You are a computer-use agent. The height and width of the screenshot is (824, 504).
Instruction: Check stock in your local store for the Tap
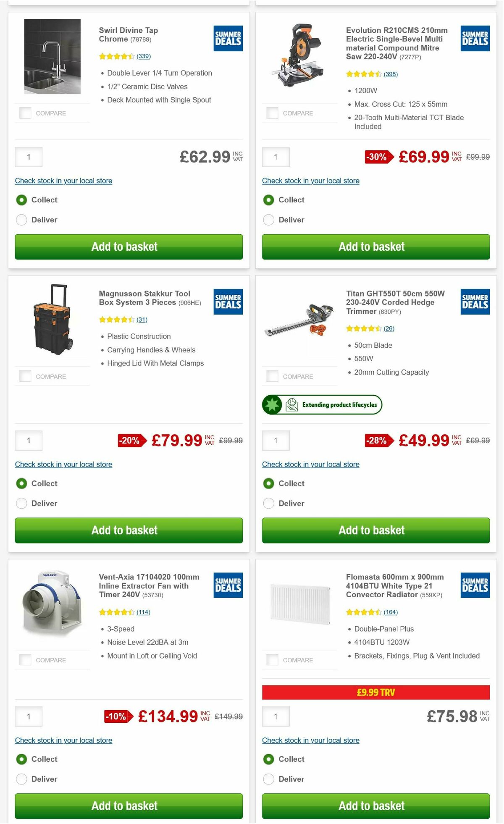coord(63,181)
